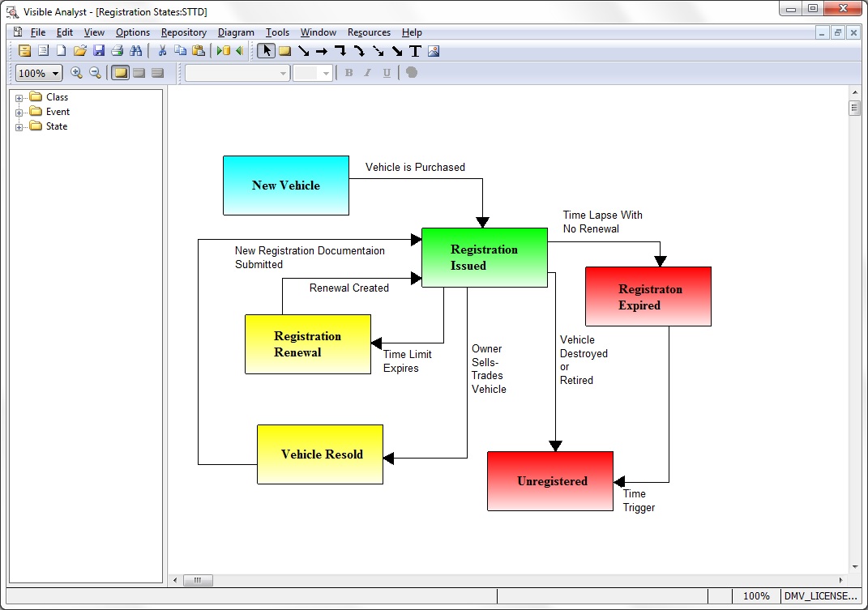Open the Edit menu
The height and width of the screenshot is (610, 868).
tap(65, 32)
